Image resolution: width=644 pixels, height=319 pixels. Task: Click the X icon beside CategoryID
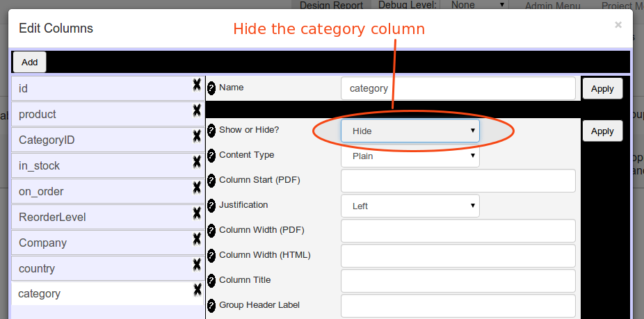tap(197, 137)
